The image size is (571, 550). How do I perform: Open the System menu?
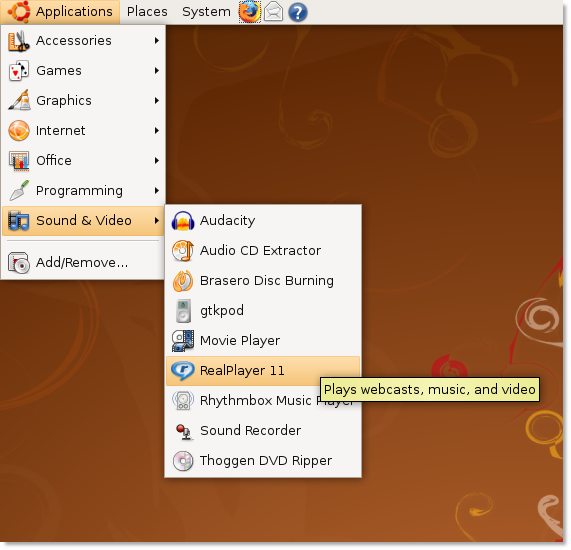pyautogui.click(x=206, y=12)
